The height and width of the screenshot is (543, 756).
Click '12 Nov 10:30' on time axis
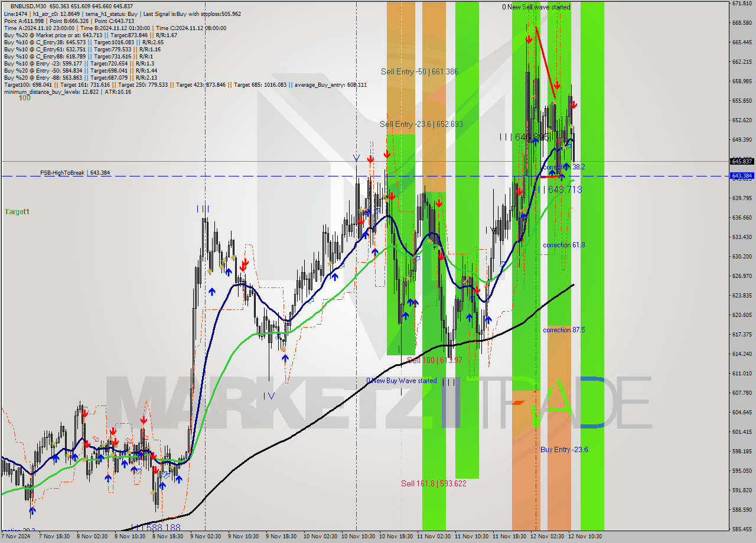pos(584,537)
